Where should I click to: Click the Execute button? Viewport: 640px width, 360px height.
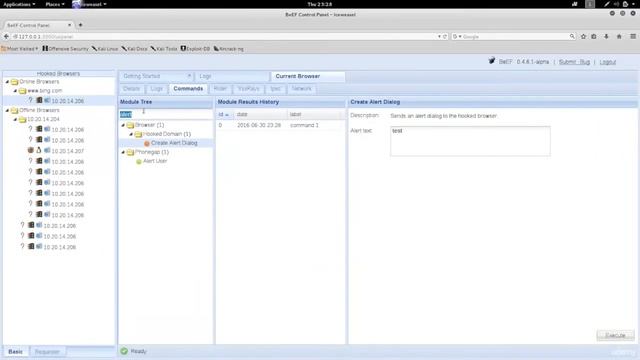[x=615, y=335]
